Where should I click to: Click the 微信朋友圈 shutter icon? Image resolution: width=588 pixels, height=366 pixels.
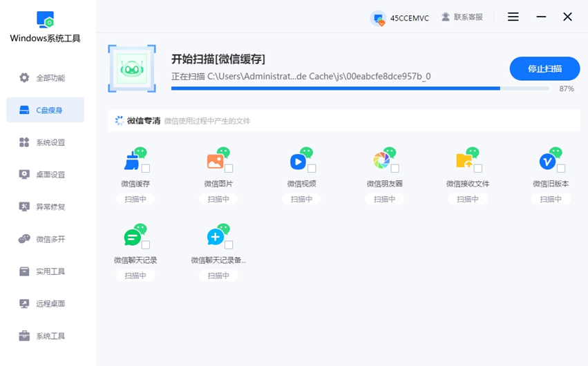click(384, 158)
